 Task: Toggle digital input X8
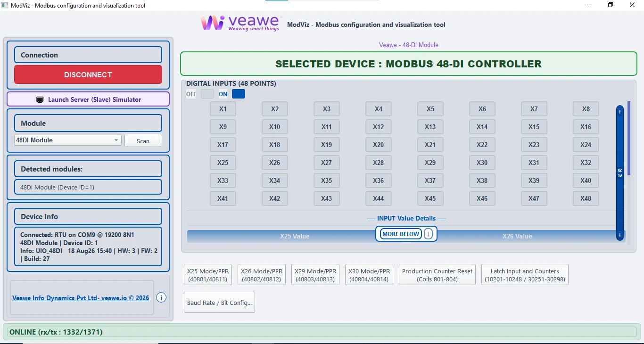tap(586, 109)
